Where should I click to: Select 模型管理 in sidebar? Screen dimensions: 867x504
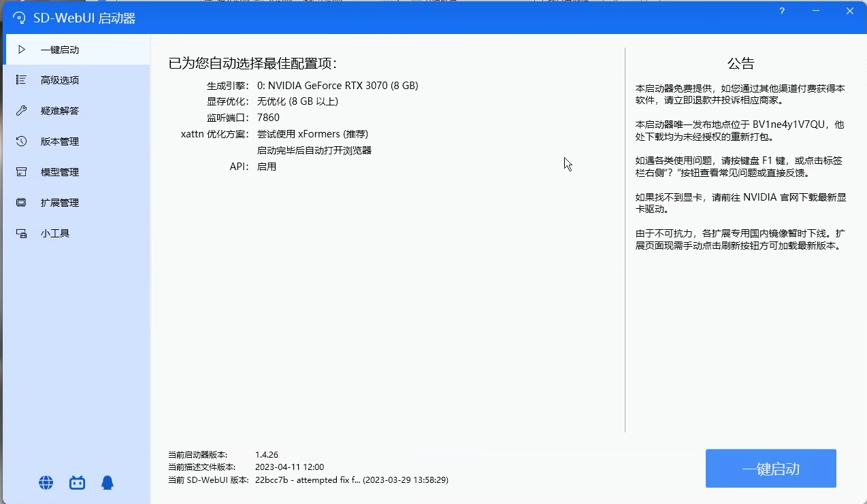pos(76,172)
